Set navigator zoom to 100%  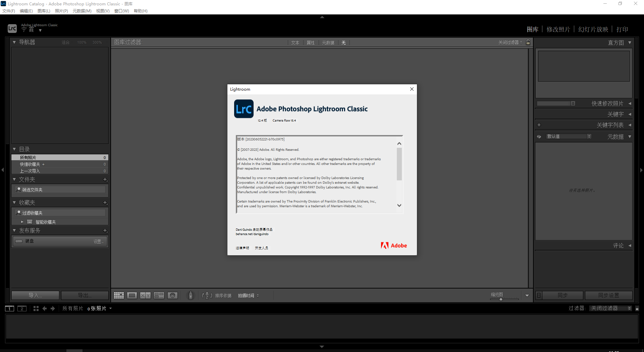click(x=82, y=42)
